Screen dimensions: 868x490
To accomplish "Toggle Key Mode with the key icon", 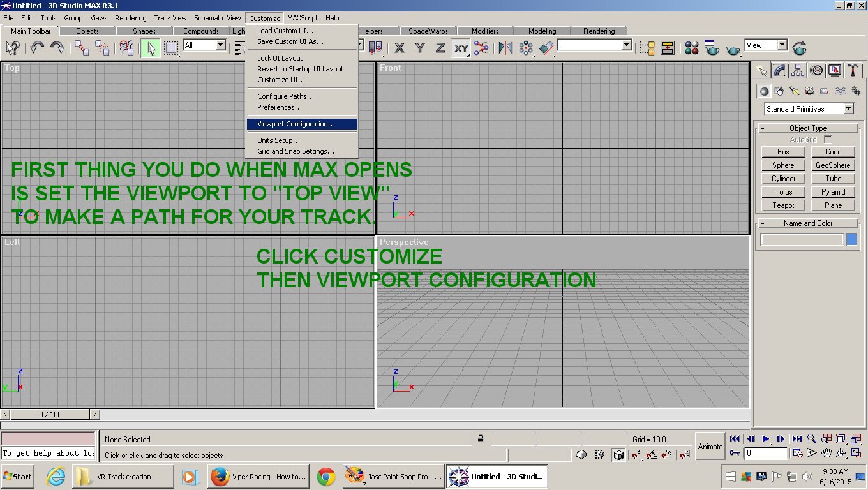I will [x=735, y=453].
